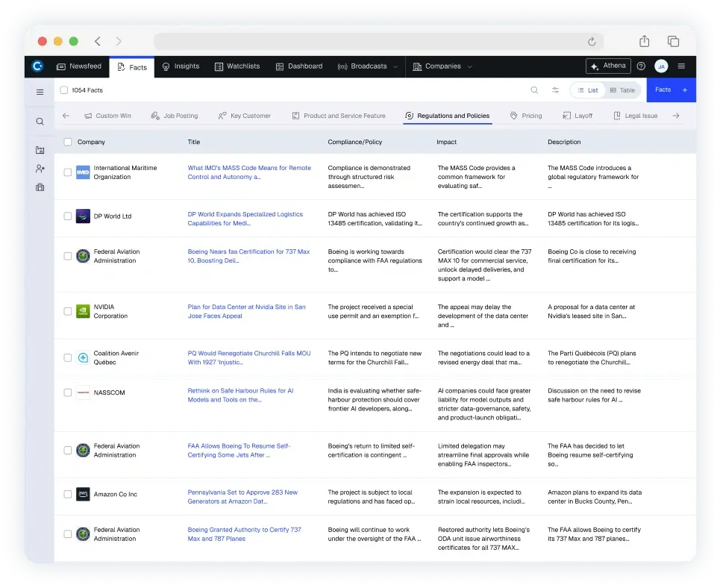Select the Pricing category
Image resolution: width=714 pixels, height=588 pixels.
coord(526,116)
